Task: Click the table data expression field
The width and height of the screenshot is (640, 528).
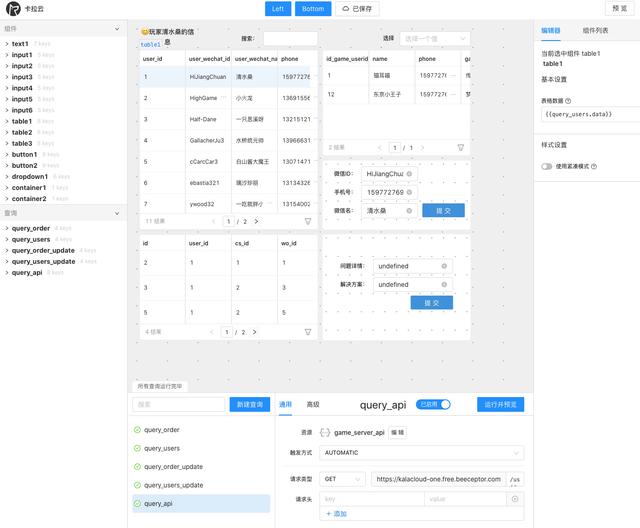Action: coord(591,114)
